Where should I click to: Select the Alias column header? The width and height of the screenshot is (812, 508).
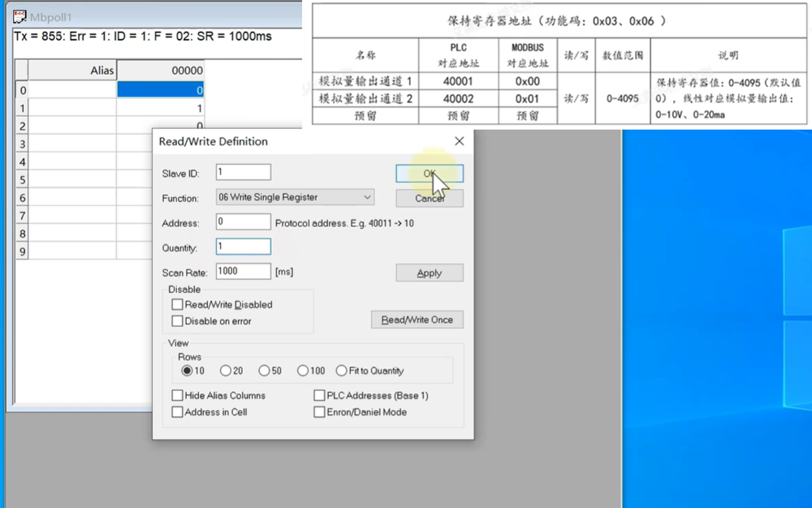(x=72, y=71)
